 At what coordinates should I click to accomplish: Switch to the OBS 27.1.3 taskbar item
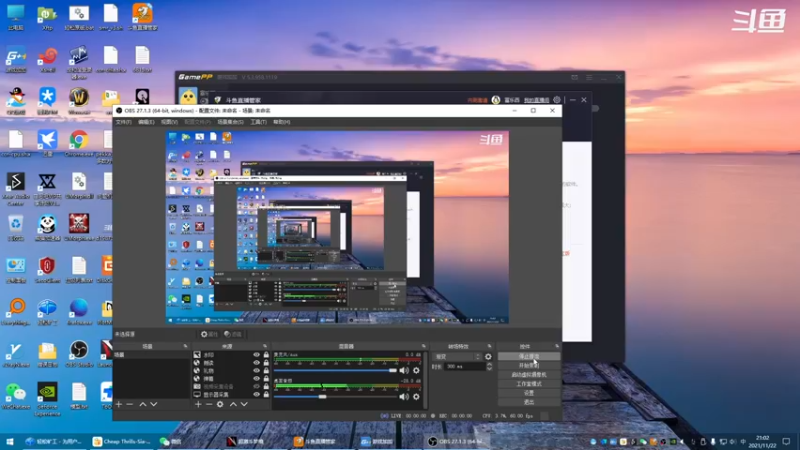[455, 441]
